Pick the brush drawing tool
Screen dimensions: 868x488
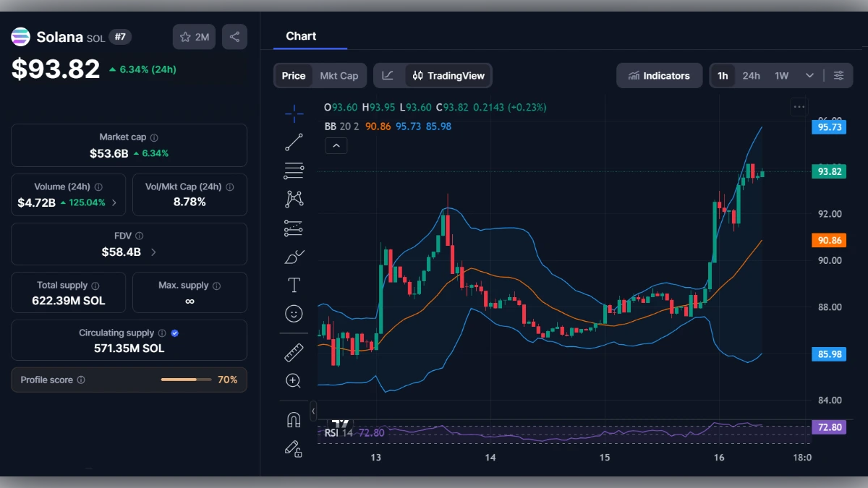(293, 256)
